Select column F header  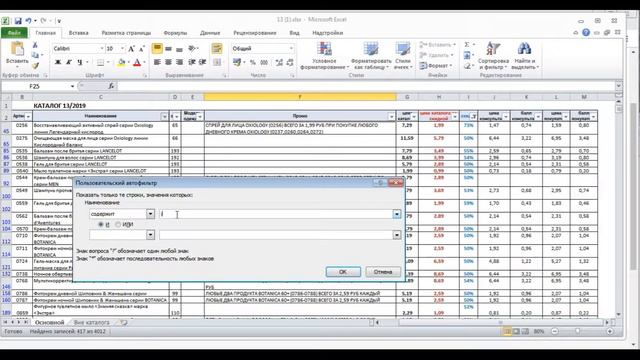pyautogui.click(x=300, y=97)
